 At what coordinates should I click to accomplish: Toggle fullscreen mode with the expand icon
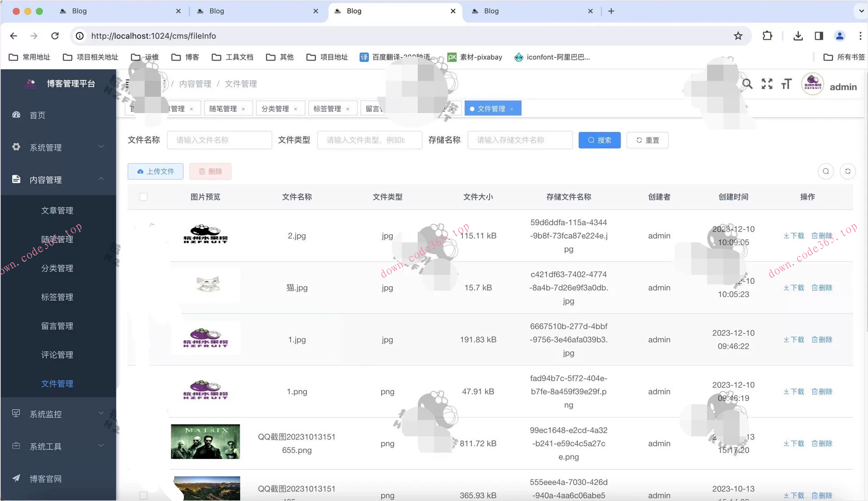[767, 84]
